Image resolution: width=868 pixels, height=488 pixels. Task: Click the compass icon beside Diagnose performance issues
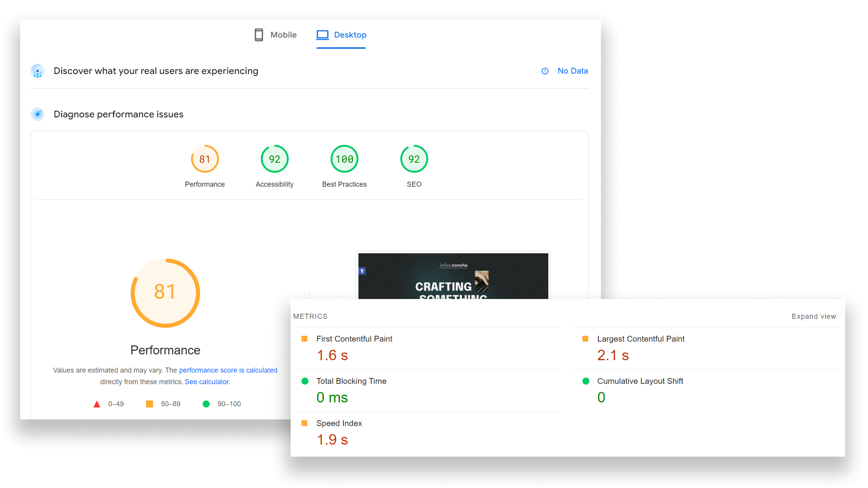point(38,114)
